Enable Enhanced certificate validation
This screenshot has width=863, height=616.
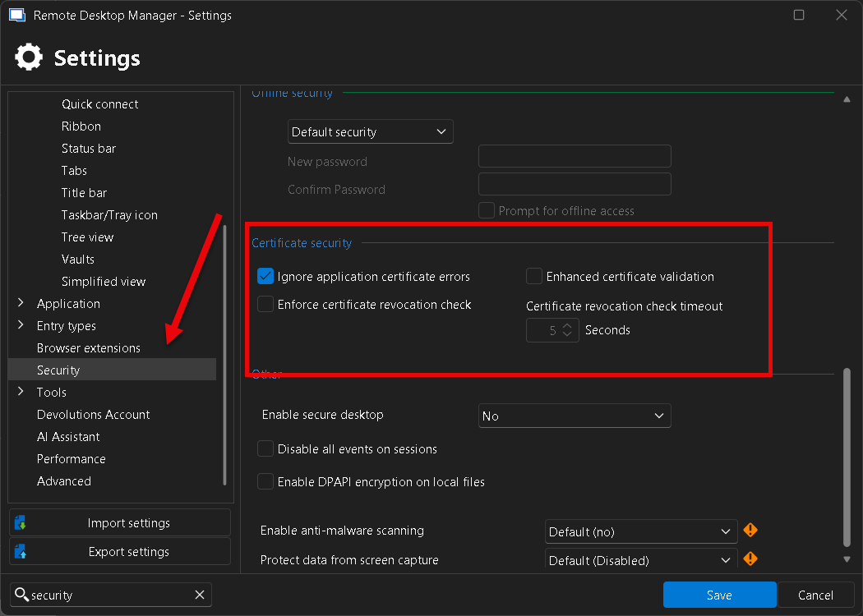[x=534, y=276]
